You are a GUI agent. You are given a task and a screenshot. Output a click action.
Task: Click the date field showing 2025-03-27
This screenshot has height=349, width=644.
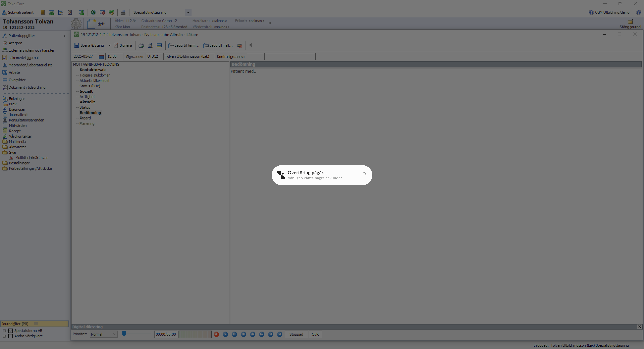pos(85,57)
